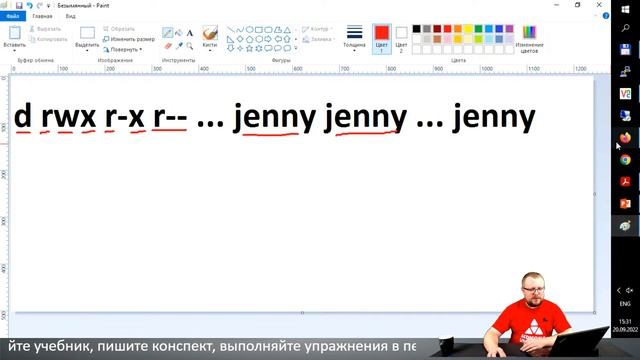Open PowerPoint from the taskbar
640x360 pixels.
coord(625,203)
